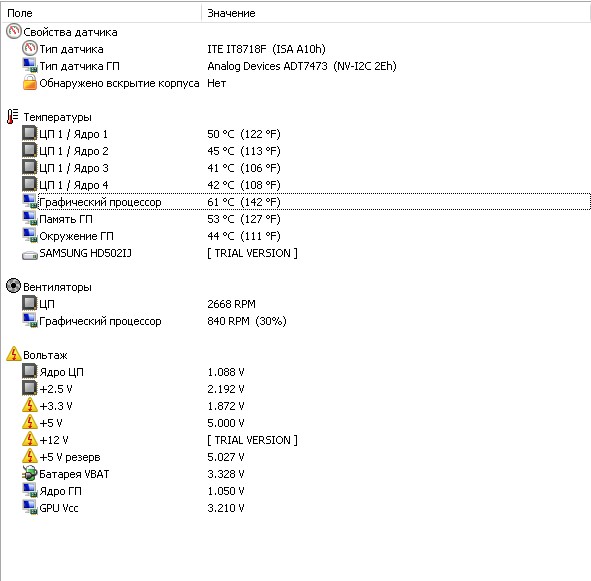Click the Тип датчика gauge icon
This screenshot has width=591, height=581.
pos(30,48)
